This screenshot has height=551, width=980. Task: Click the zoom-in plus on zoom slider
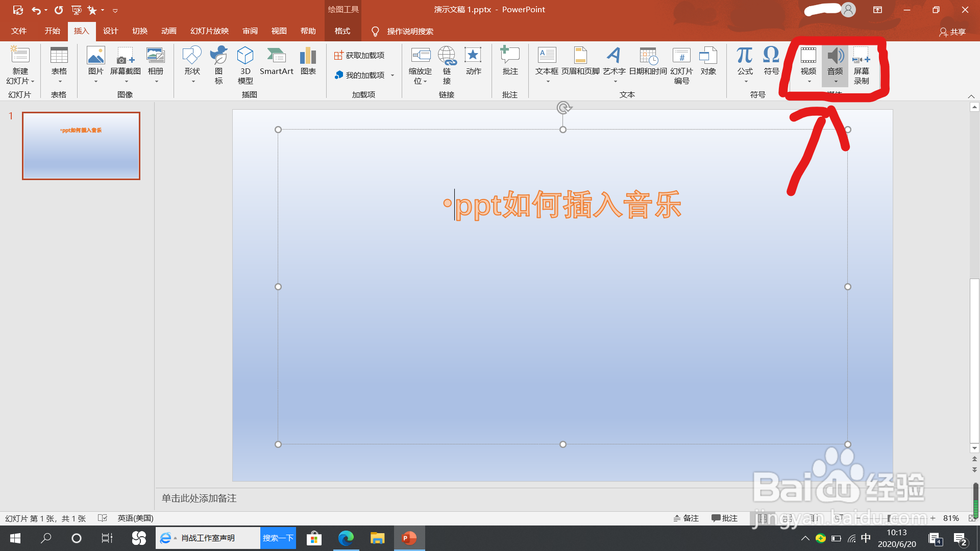[933, 518]
